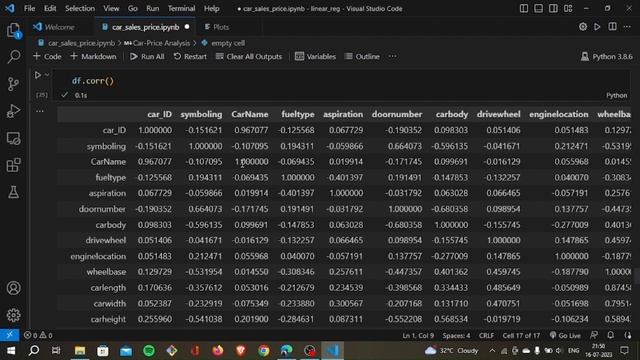Click the vertical scrollbar on right edge
Image resolution: width=640 pixels, height=360 pixels.
coord(637,276)
